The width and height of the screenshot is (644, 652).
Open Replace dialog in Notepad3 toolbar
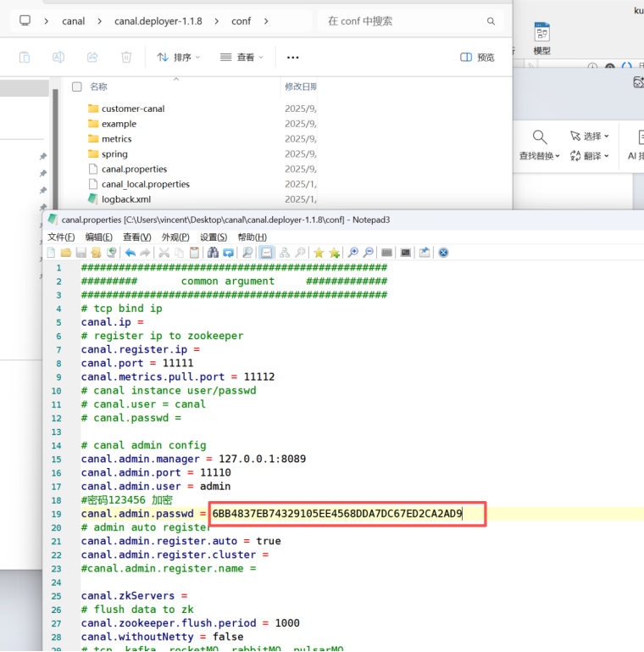coord(228,253)
